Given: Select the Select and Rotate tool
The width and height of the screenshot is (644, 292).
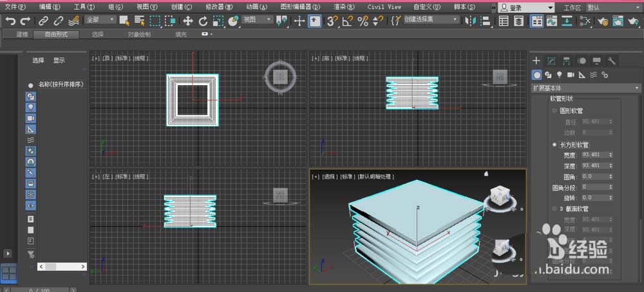Looking at the screenshot, I should click(x=203, y=21).
